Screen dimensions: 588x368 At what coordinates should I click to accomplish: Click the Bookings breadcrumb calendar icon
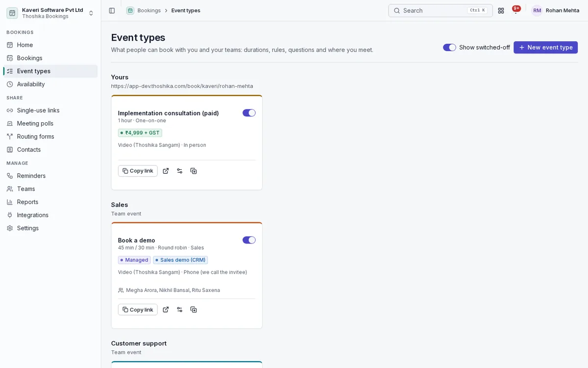(130, 10)
